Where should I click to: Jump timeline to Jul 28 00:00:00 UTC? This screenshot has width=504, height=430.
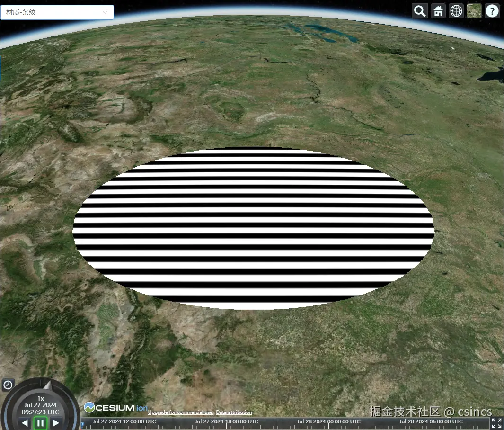click(x=328, y=421)
